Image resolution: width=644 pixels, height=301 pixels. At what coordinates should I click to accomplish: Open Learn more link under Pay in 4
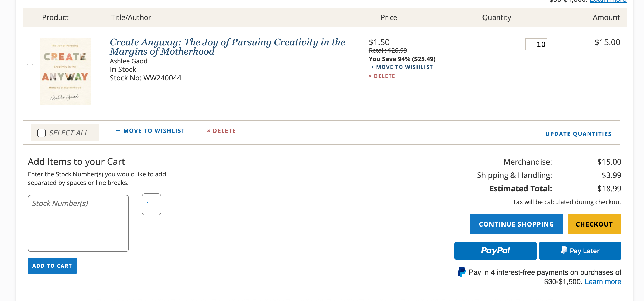[x=603, y=282]
